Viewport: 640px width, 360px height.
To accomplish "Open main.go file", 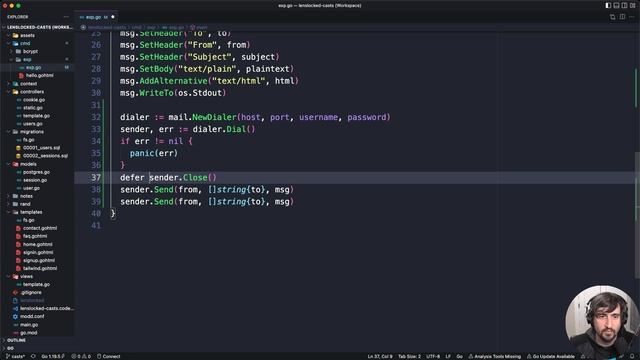I will pos(29,325).
